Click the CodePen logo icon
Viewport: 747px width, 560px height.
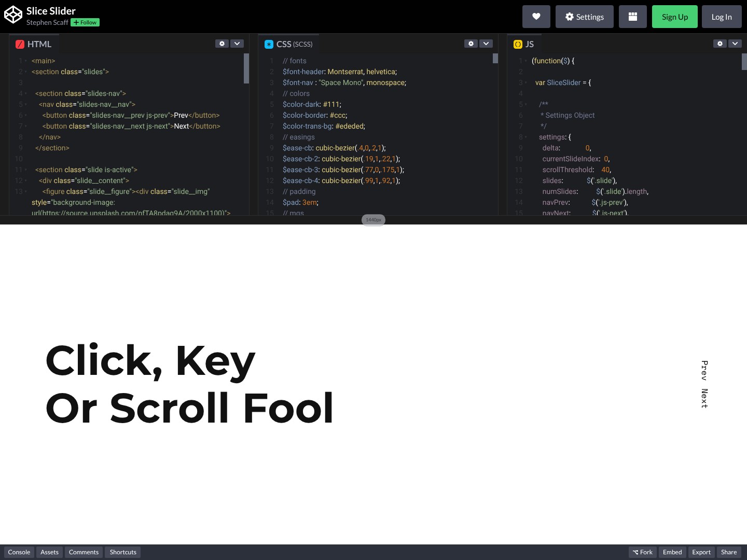click(13, 16)
